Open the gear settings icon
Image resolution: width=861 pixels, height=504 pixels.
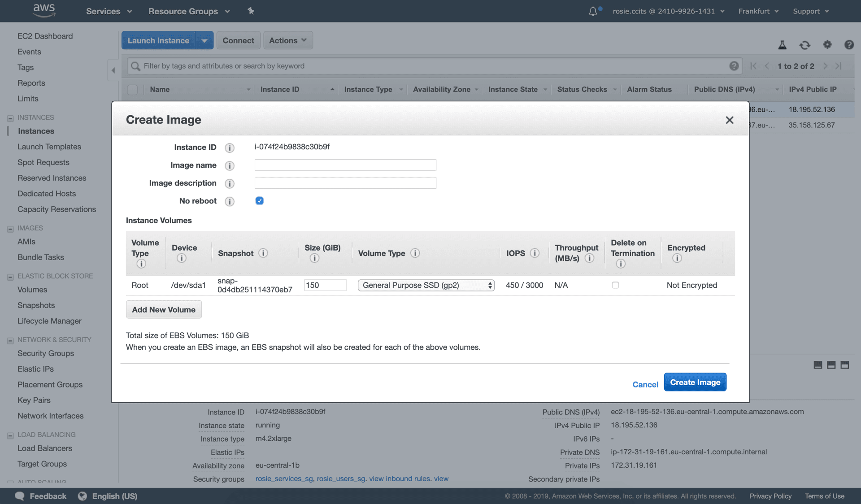(827, 44)
